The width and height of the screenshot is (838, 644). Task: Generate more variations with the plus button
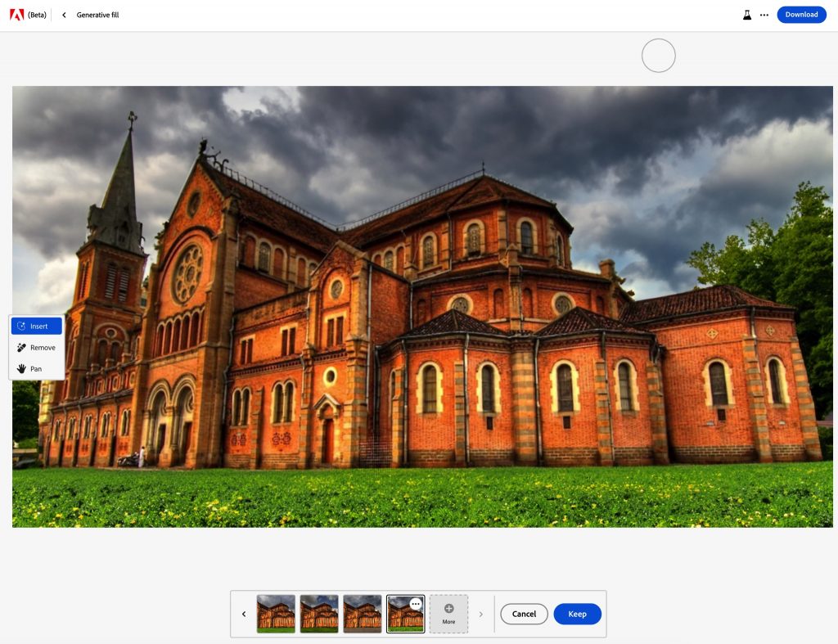pyautogui.click(x=448, y=614)
